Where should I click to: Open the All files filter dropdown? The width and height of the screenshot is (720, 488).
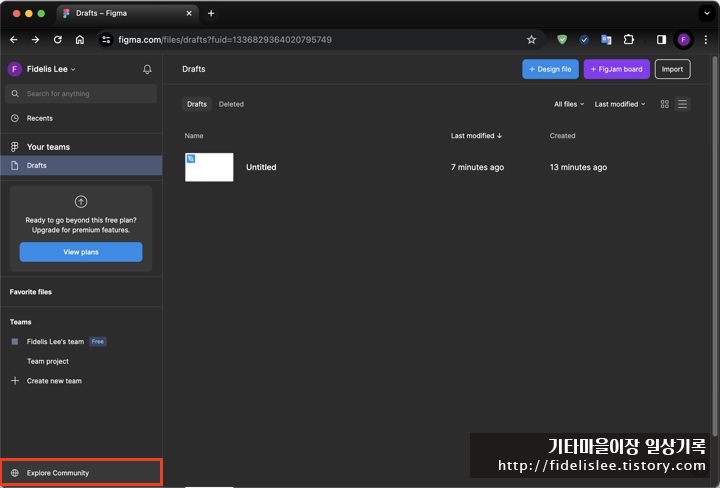pyautogui.click(x=568, y=104)
